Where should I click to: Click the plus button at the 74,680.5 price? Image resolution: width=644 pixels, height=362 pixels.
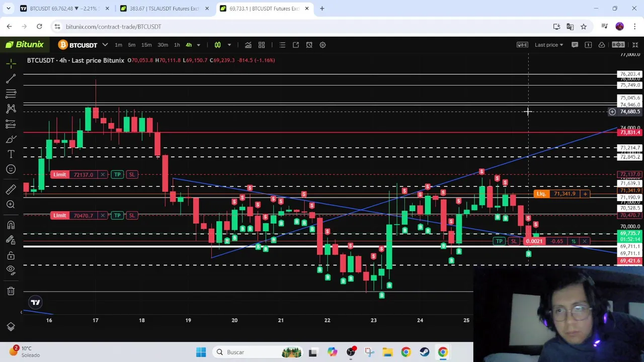612,112
